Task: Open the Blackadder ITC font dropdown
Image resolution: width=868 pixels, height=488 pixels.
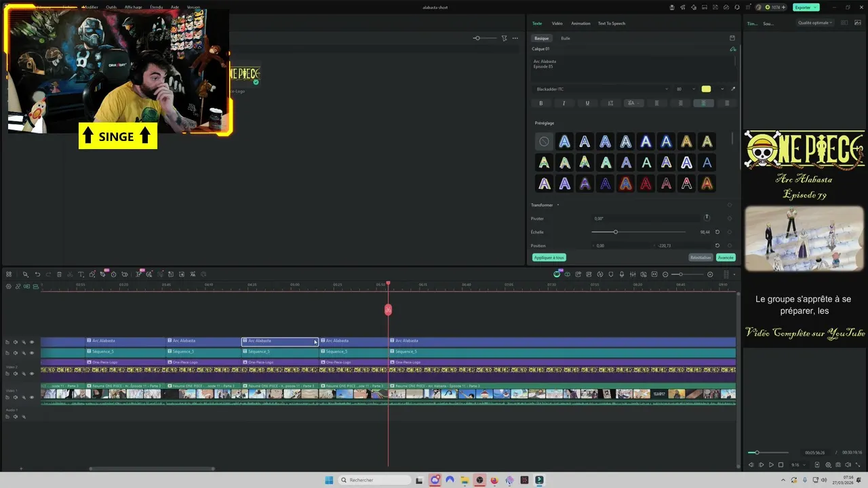Action: tap(600, 89)
